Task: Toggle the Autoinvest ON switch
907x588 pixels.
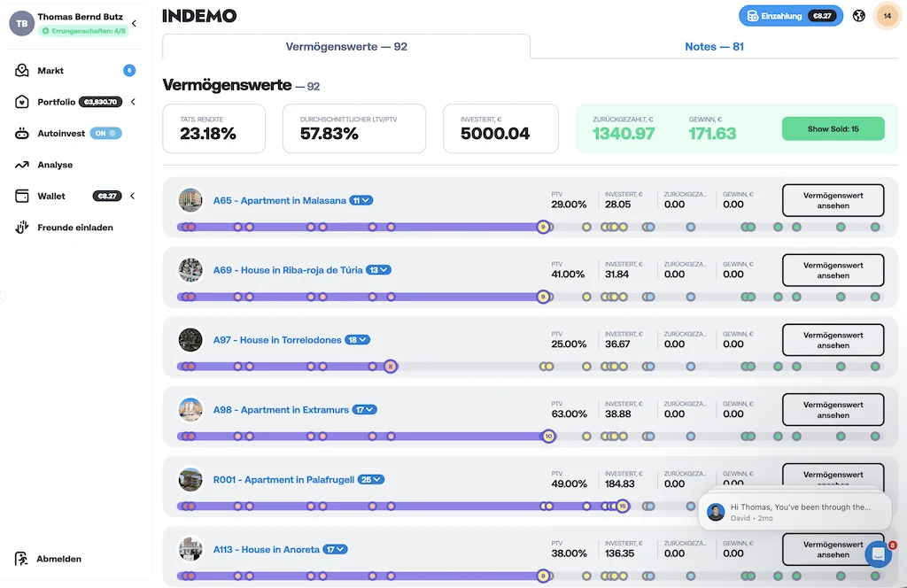Action: (105, 134)
